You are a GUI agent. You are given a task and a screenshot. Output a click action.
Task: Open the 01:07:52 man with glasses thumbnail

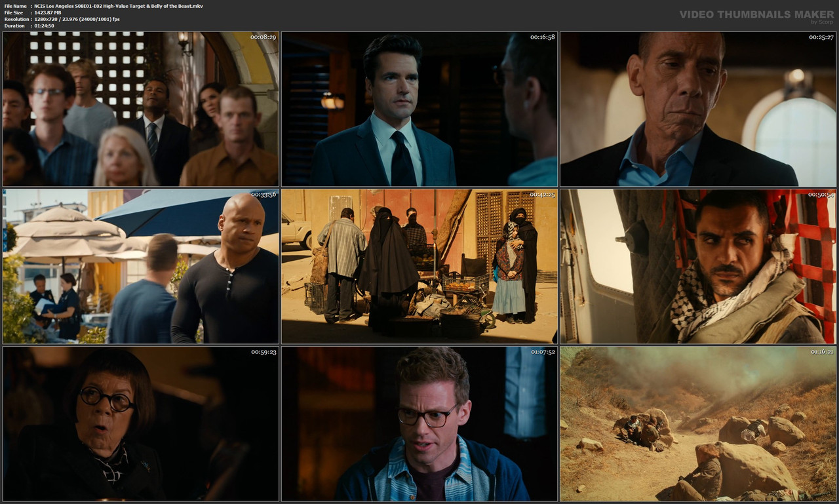coord(419,424)
